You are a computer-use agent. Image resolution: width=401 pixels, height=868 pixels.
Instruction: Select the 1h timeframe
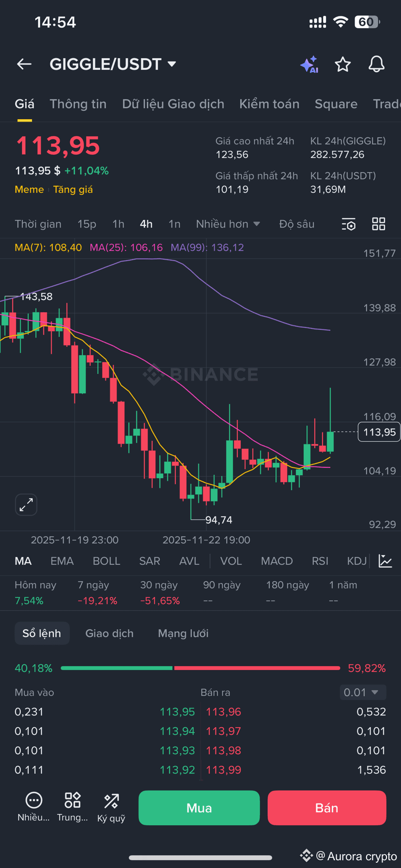pos(118,224)
